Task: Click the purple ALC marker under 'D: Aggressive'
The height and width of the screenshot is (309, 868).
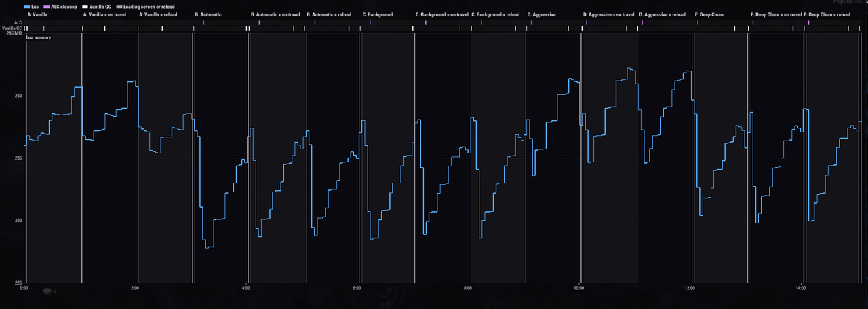Action: click(x=531, y=22)
